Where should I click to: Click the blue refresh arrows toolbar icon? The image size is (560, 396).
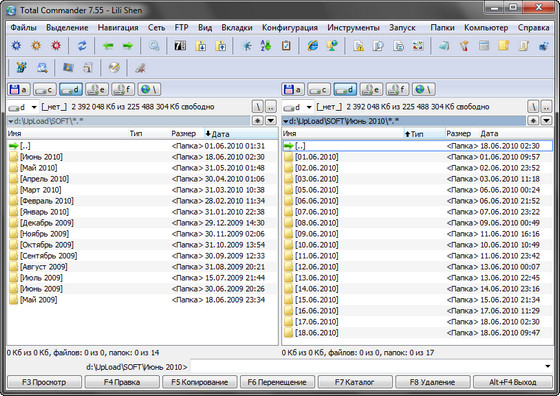82,46
